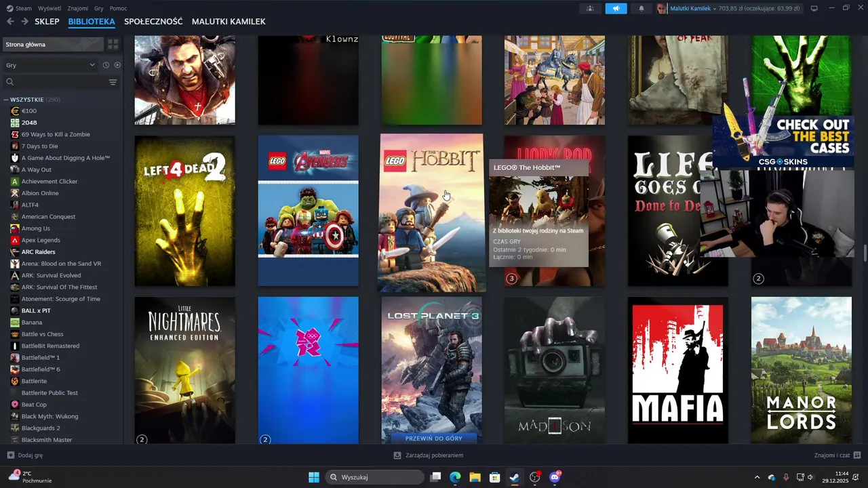The height and width of the screenshot is (488, 868).
Task: Open the MADiSON game cover
Action: (x=555, y=370)
